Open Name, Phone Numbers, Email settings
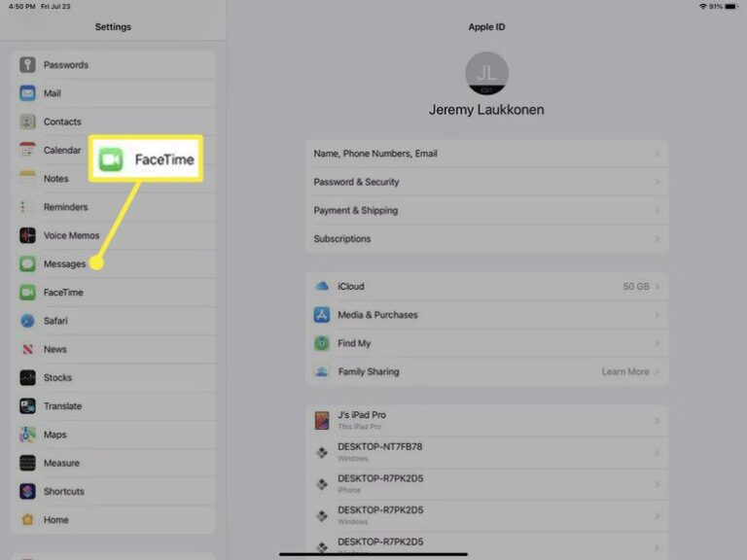 [486, 154]
